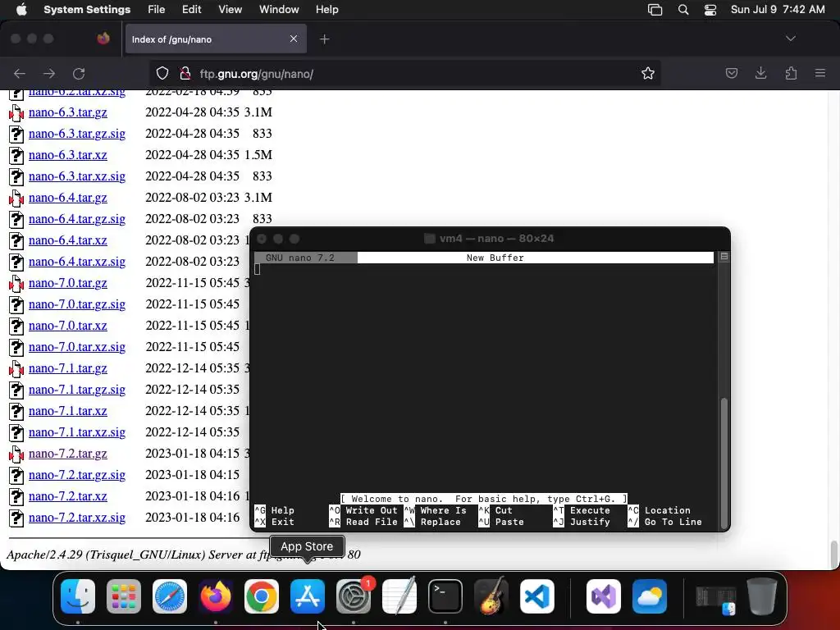Download nano-7.0.tar.xz.sig
Viewport: 840px width, 630px height.
pyautogui.click(x=77, y=347)
